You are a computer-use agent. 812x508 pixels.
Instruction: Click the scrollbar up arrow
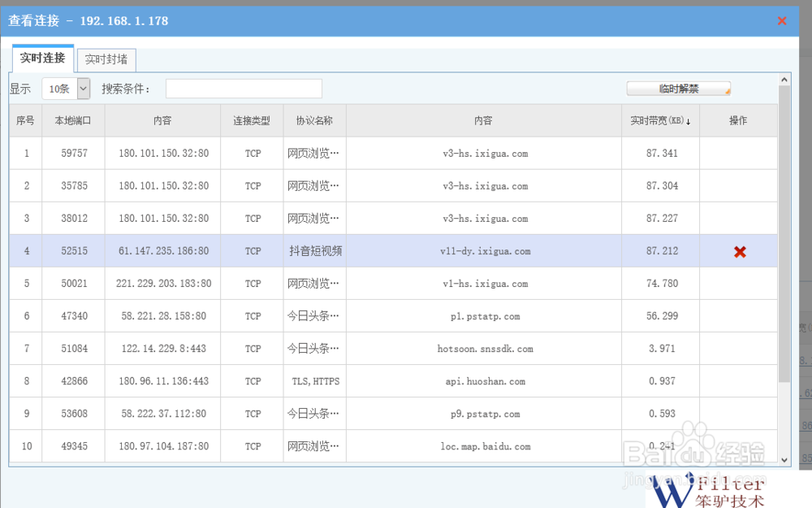pos(784,80)
